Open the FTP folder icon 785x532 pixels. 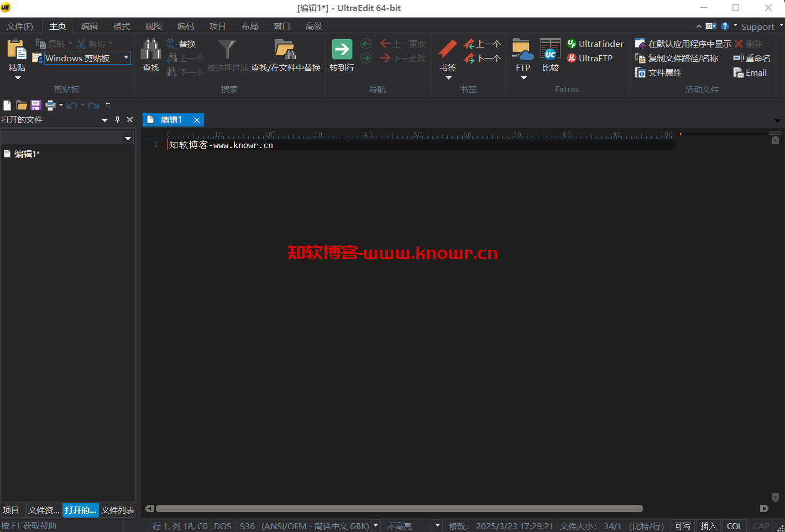click(522, 49)
